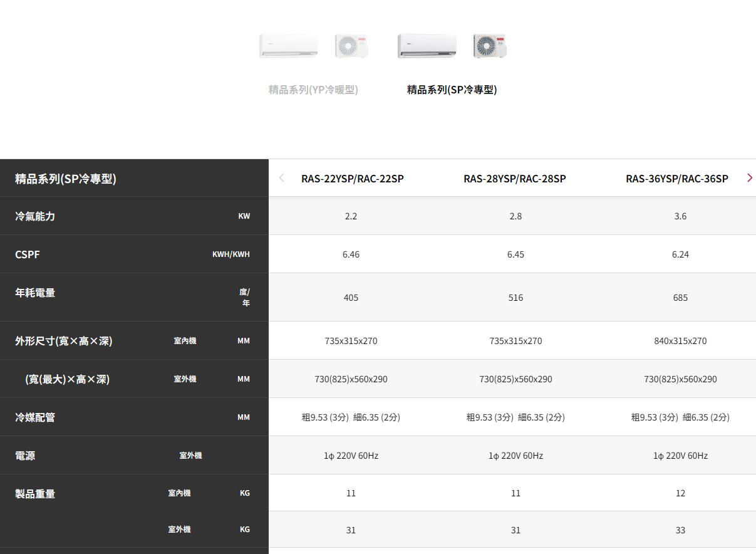Select the CSPF row label
Image resolution: width=756 pixels, height=554 pixels.
[28, 254]
